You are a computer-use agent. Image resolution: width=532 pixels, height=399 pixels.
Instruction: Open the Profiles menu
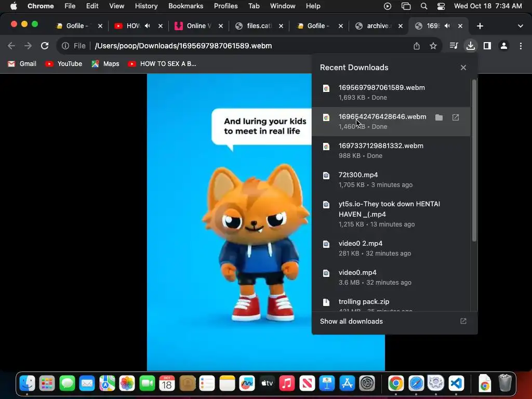(225, 6)
